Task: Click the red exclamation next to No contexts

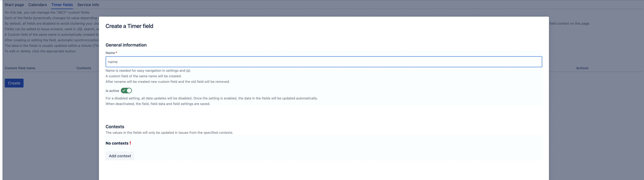Action: pos(130,143)
